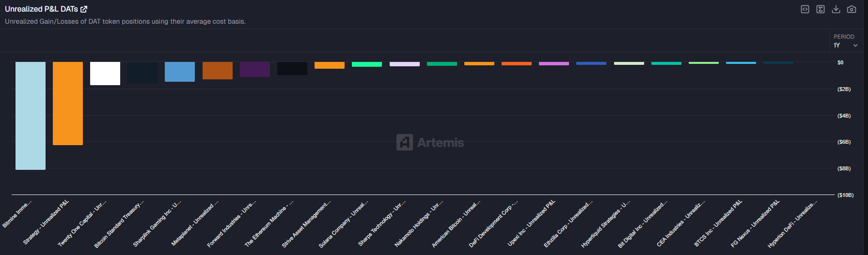Click the 'Strategy - Unrealized P&L' axis label
This screenshot has width=868, height=255.
coord(46,222)
